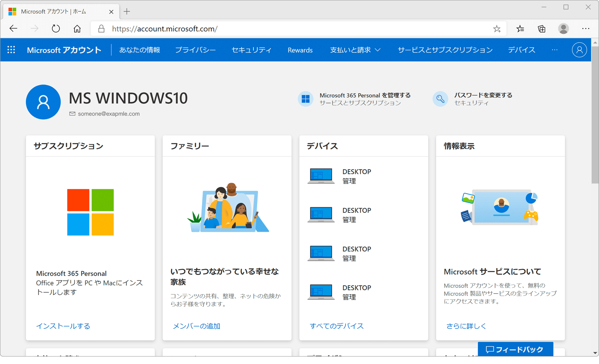The height and width of the screenshot is (364, 599).
Task: Click メンバーの追加 link
Action: pos(197,326)
